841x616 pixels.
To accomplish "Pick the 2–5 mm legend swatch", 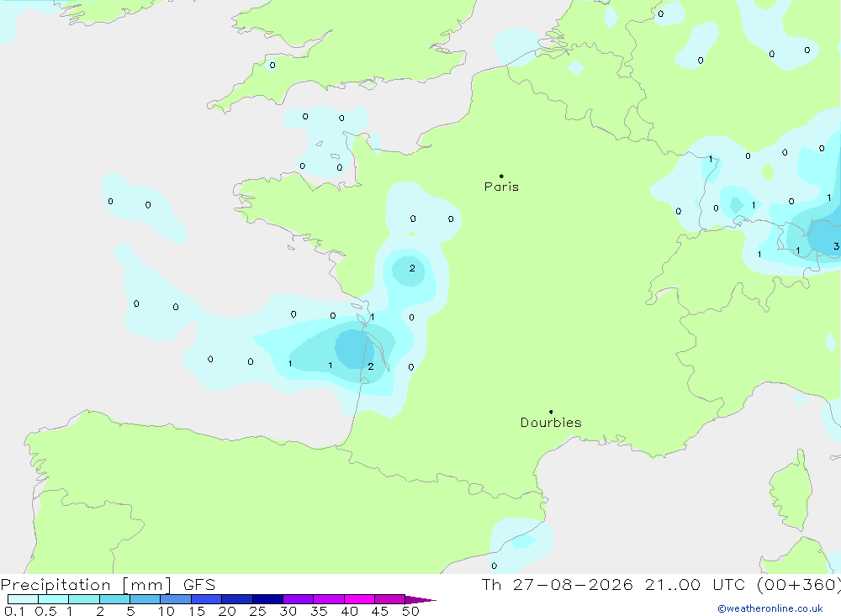I will click(x=114, y=599).
